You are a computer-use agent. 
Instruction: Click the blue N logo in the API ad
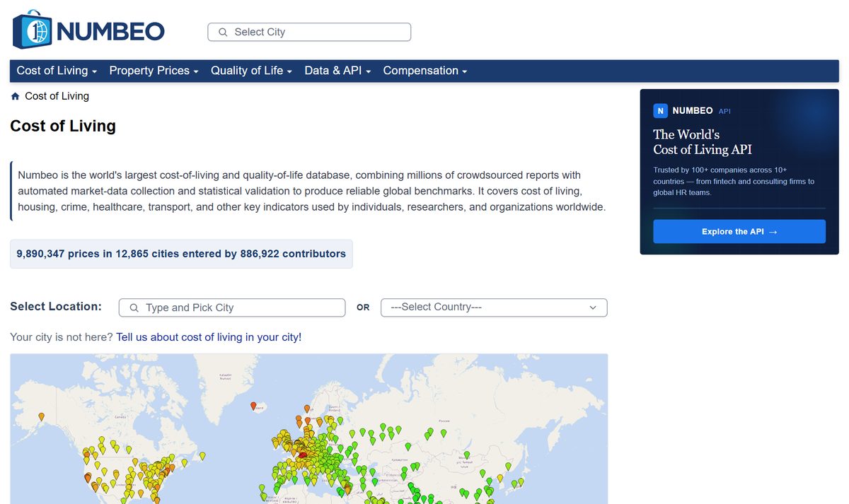(x=660, y=111)
